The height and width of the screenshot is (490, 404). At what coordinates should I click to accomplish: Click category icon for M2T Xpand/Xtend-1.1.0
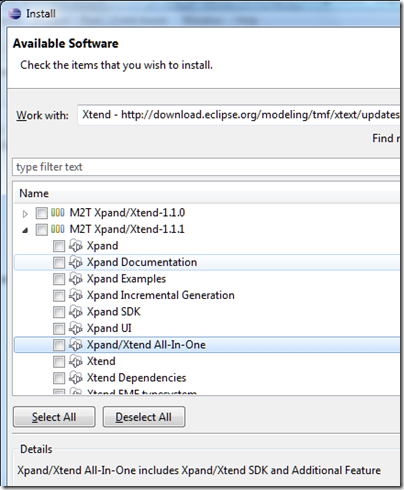(x=58, y=213)
